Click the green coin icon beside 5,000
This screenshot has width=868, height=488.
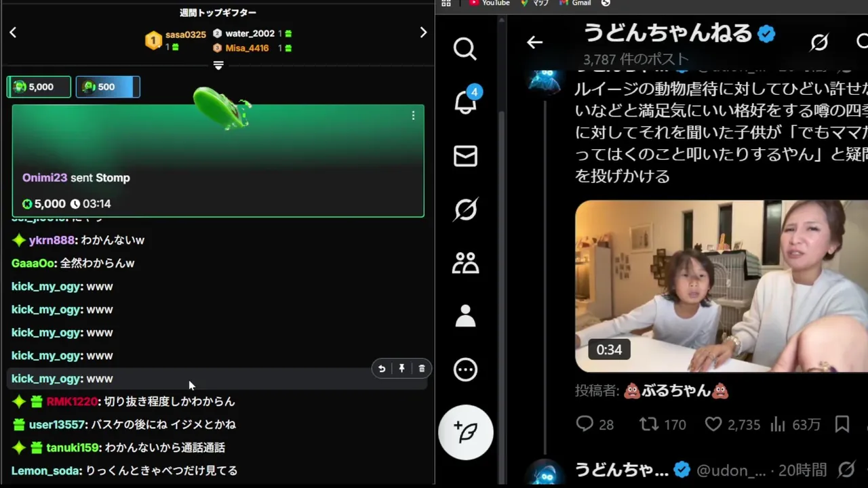(27, 203)
